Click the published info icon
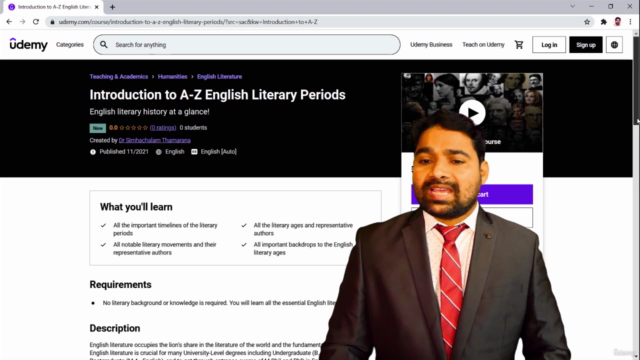640x360 pixels. [x=93, y=152]
